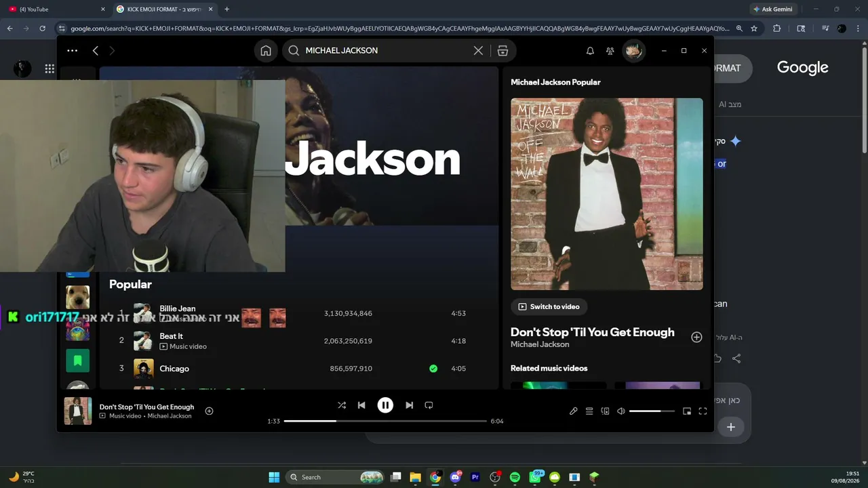Open Spotify notifications bell
Image resolution: width=868 pixels, height=488 pixels.
(x=590, y=51)
